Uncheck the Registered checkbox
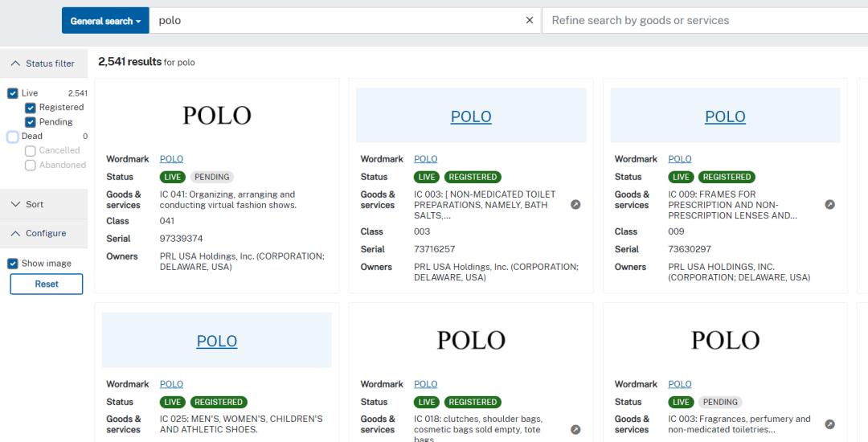Image resolution: width=868 pixels, height=442 pixels. pyautogui.click(x=31, y=108)
